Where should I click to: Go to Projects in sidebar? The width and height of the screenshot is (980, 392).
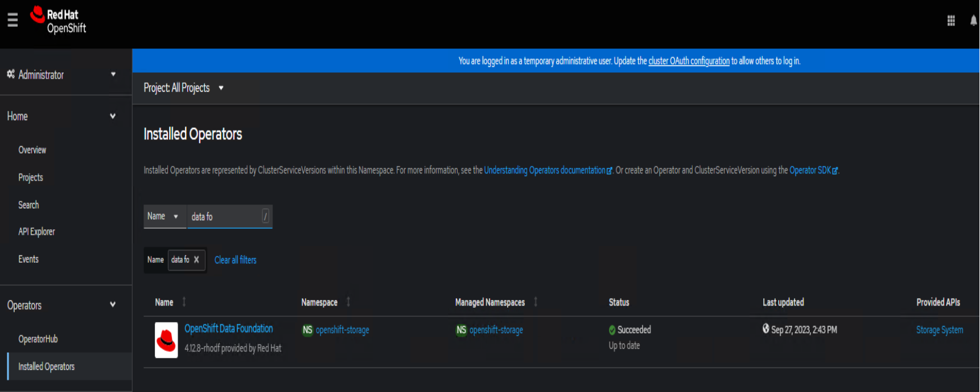pyautogui.click(x=31, y=178)
